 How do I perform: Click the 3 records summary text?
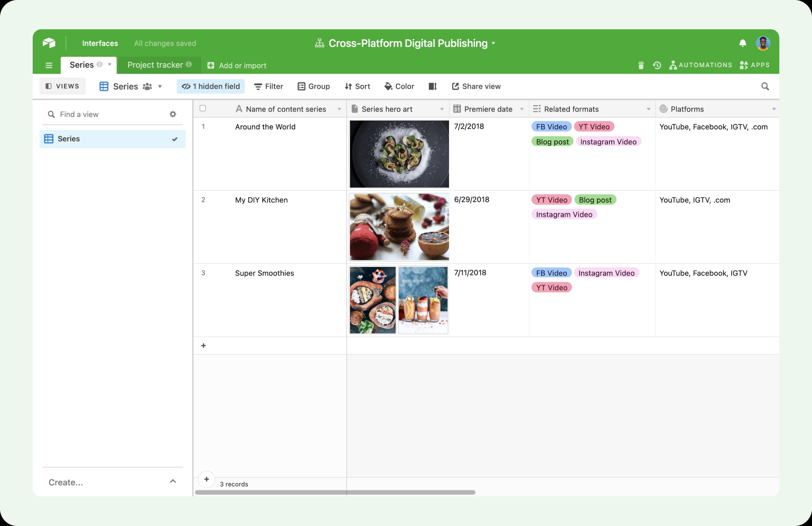click(234, 484)
